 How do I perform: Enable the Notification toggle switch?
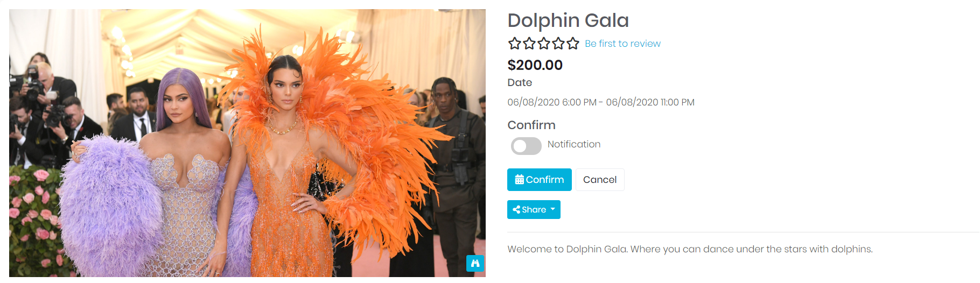[x=526, y=146]
